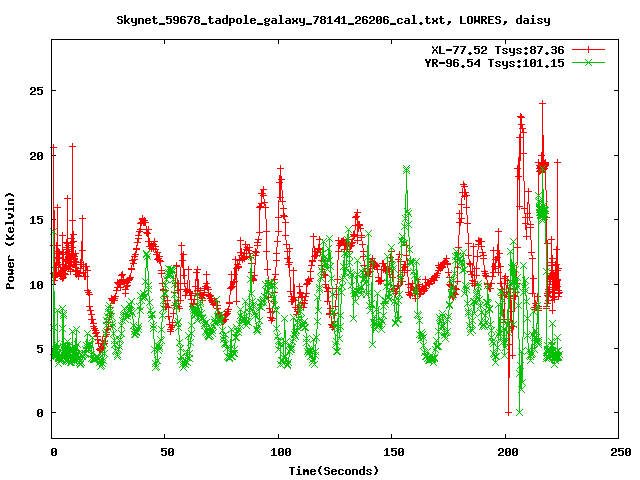Click the x-axis tick label 250
The image size is (640, 480).
coord(621,452)
